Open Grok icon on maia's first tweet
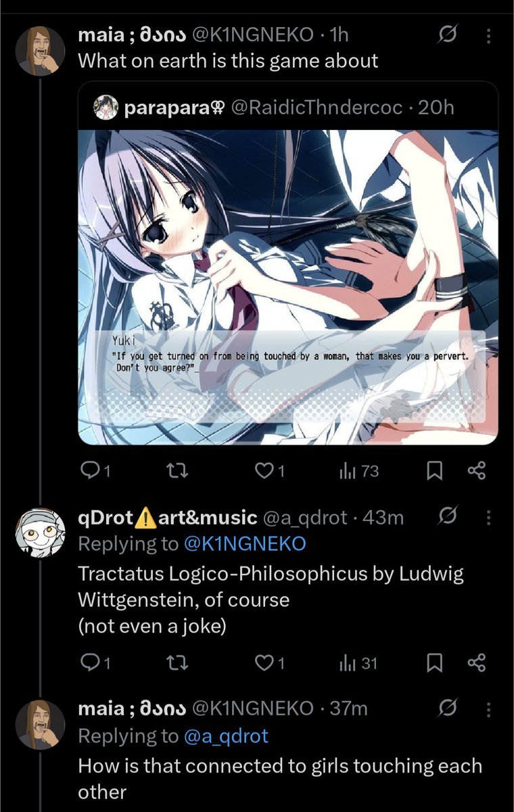The width and height of the screenshot is (514, 812). [x=446, y=34]
